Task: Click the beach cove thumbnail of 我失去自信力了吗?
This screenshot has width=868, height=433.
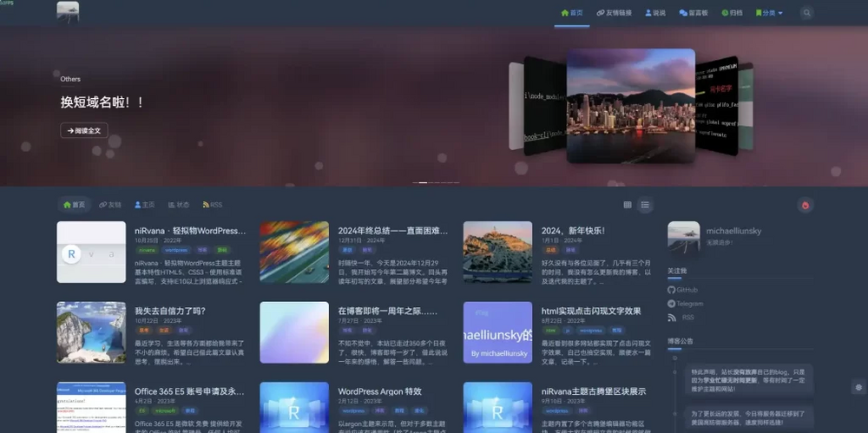Action: tap(91, 332)
